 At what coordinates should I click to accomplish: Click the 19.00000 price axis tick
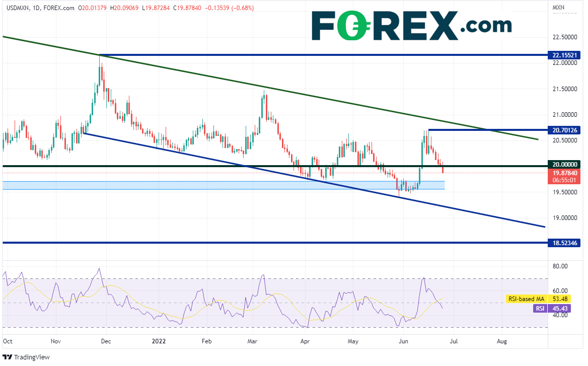(564, 218)
